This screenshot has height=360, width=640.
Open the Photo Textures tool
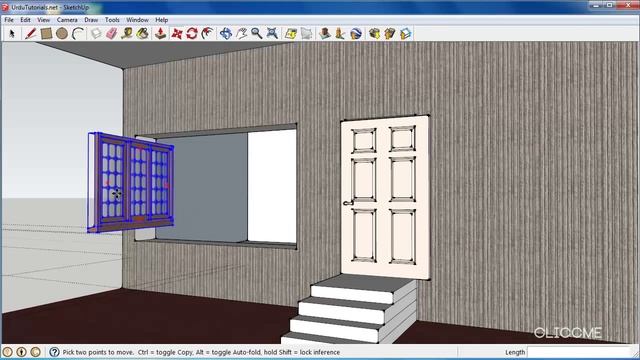(x=340, y=33)
